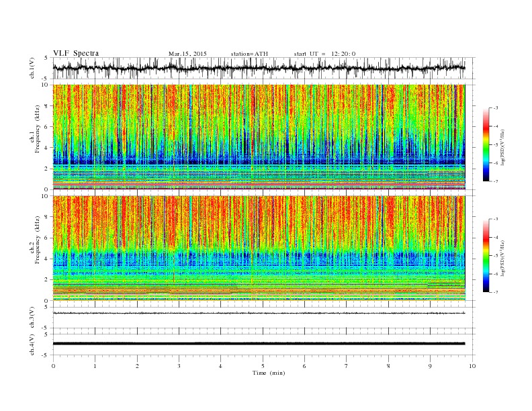Viewport: 532px width, 411px height.
Task: Select the "ch.4(V)" axis label
Action: pos(32,345)
